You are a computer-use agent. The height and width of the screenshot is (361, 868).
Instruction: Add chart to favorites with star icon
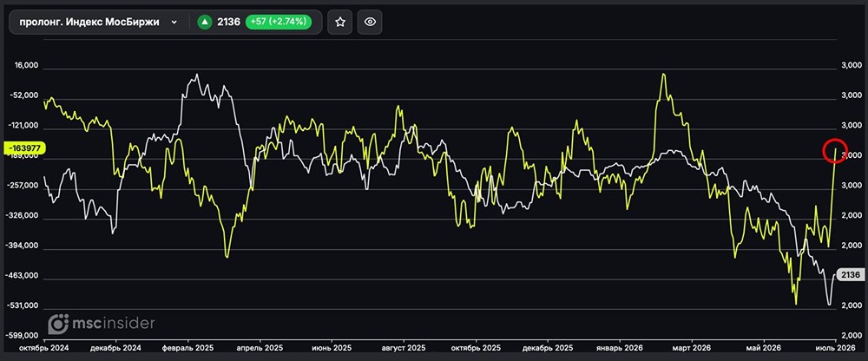point(340,23)
